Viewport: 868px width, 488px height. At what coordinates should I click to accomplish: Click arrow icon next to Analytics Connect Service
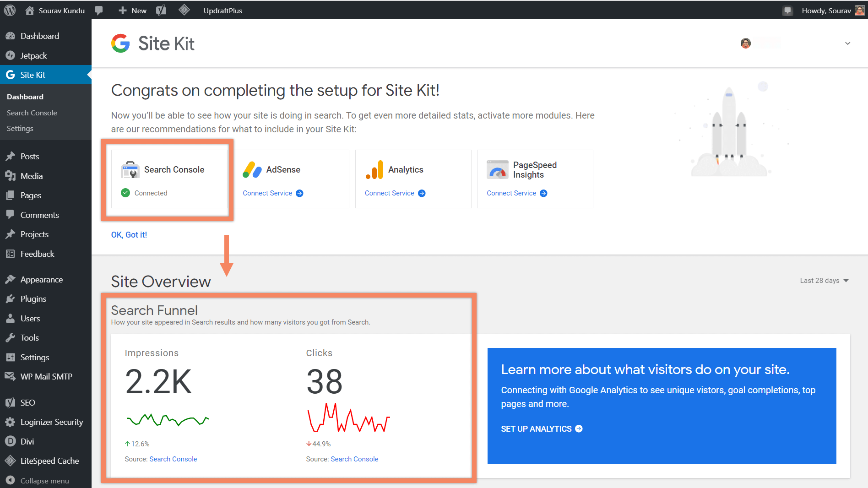point(422,194)
